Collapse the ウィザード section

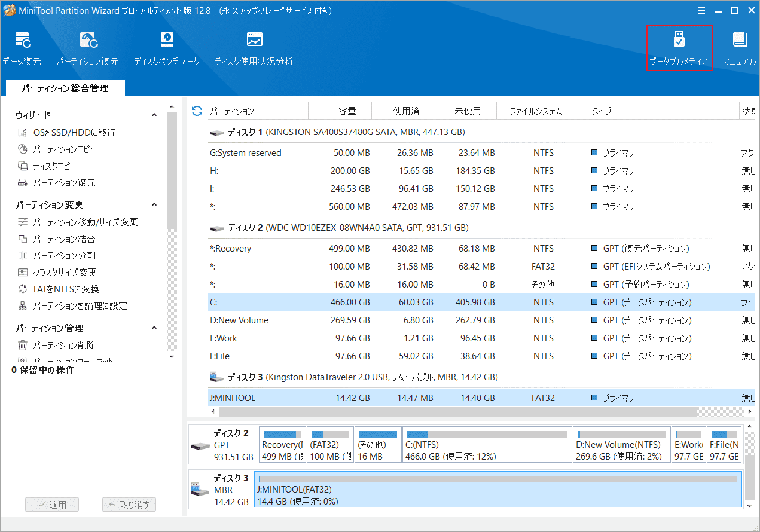coord(154,115)
